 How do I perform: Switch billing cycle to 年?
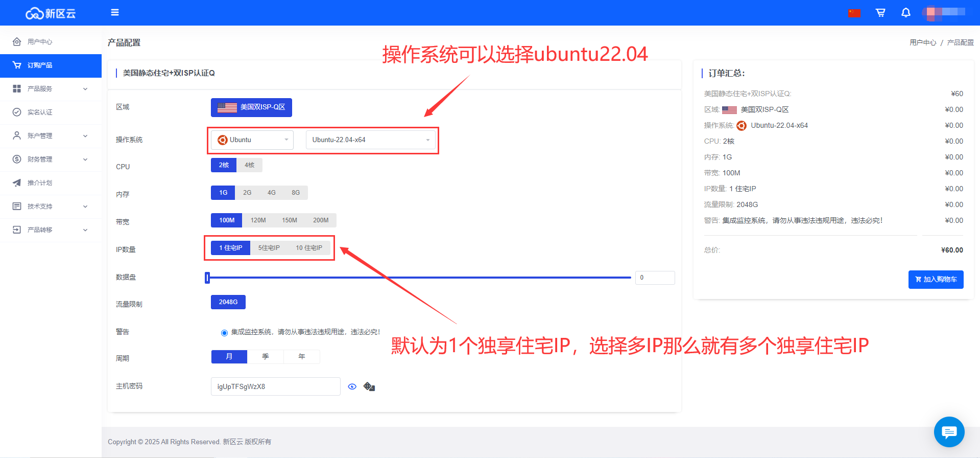pos(302,357)
